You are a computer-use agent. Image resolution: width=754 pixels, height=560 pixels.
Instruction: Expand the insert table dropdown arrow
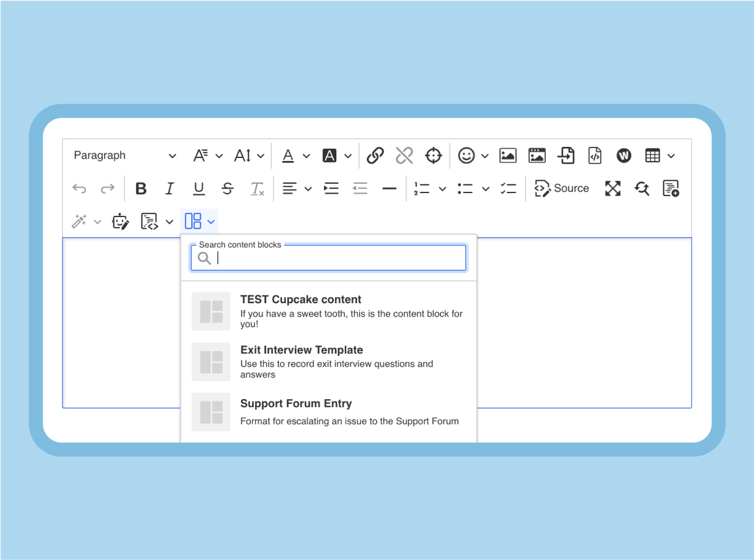coord(671,156)
